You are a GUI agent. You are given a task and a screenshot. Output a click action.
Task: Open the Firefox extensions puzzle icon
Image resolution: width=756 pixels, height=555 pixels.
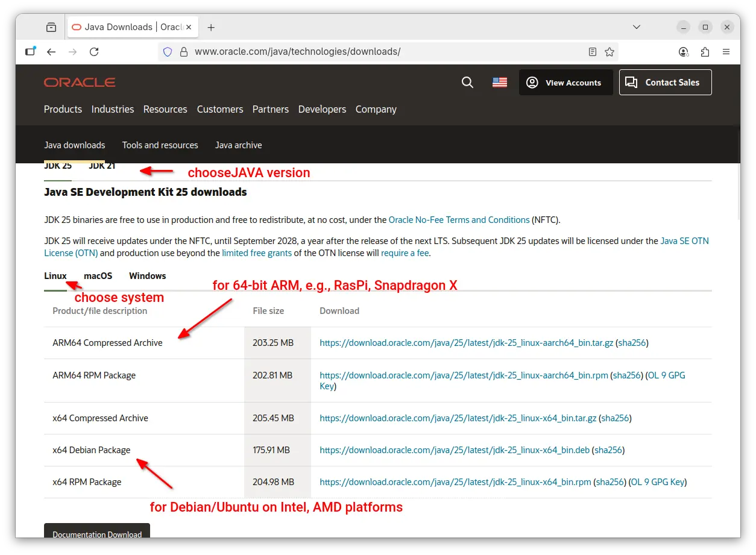(x=705, y=52)
